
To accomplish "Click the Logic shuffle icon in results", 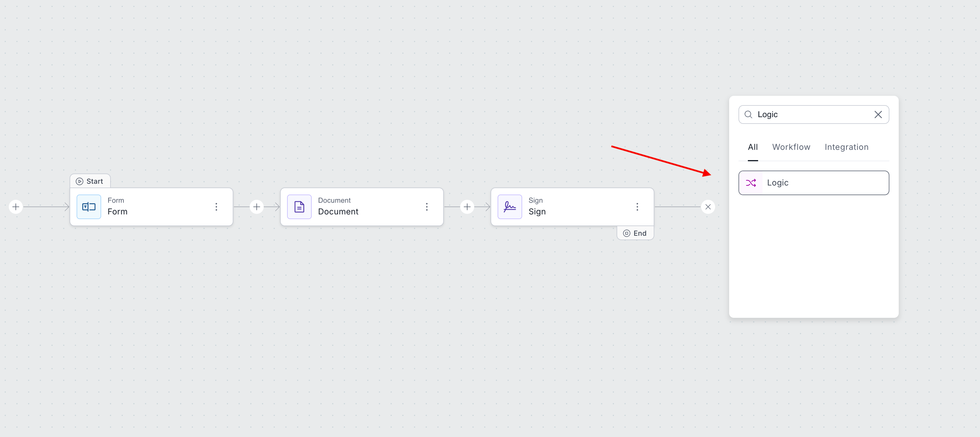I will tap(750, 183).
